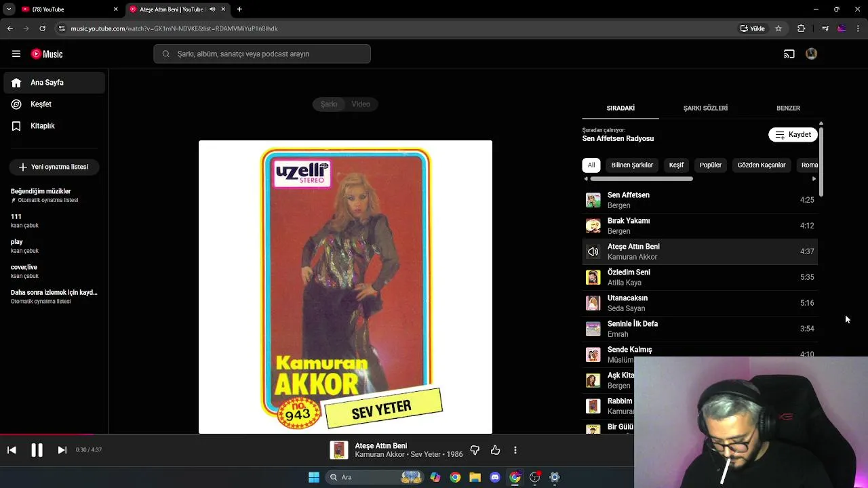Open the hamburger guide menu
The width and height of the screenshot is (868, 488).
tap(16, 54)
